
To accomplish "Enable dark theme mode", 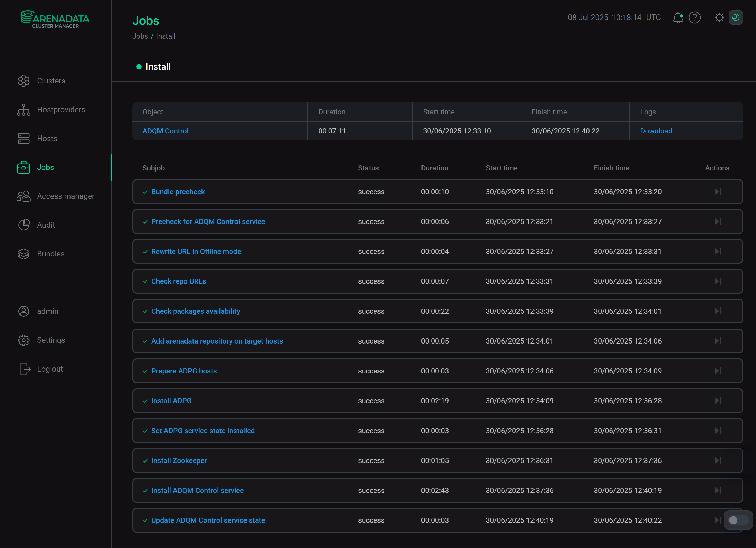I will click(736, 17).
